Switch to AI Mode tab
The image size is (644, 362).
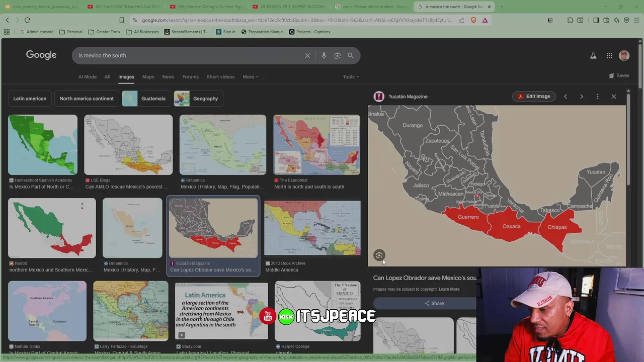87,77
